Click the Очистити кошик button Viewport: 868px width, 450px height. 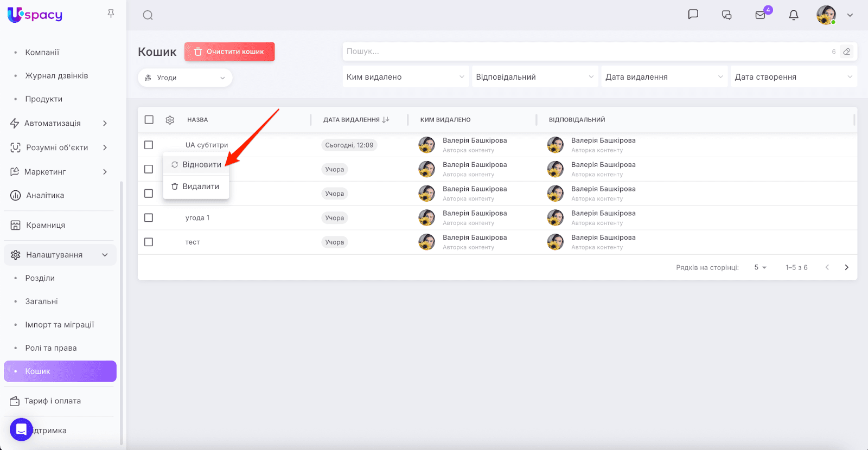tap(229, 52)
